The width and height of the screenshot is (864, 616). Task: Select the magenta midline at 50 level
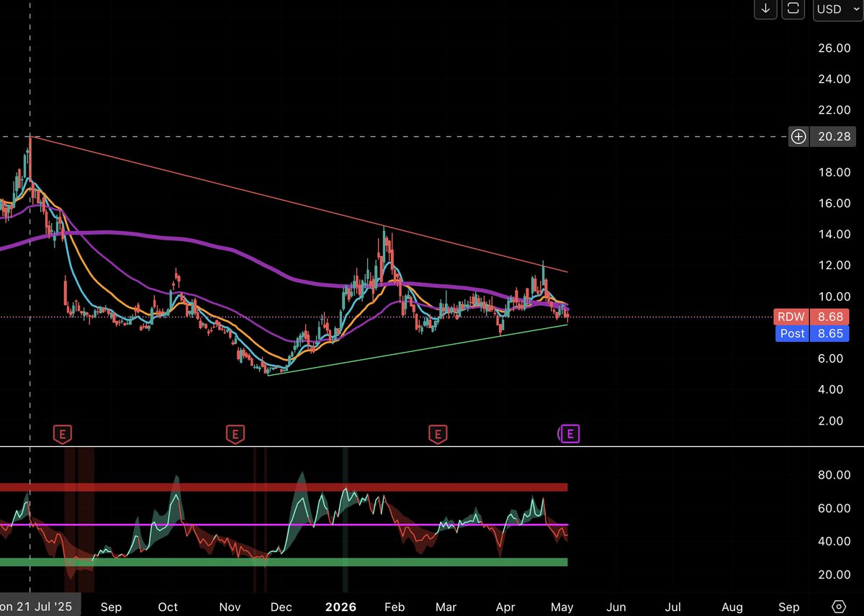tap(284, 525)
